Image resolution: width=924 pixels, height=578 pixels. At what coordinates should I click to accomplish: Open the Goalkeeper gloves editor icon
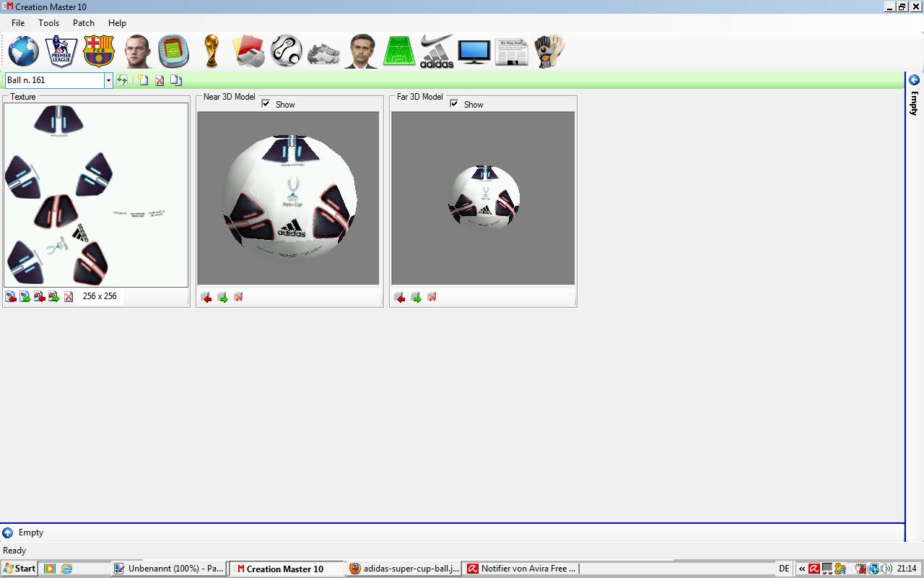[549, 51]
